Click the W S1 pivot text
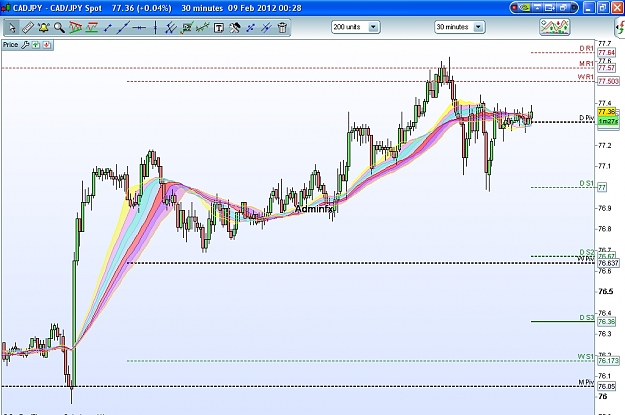 [x=586, y=357]
